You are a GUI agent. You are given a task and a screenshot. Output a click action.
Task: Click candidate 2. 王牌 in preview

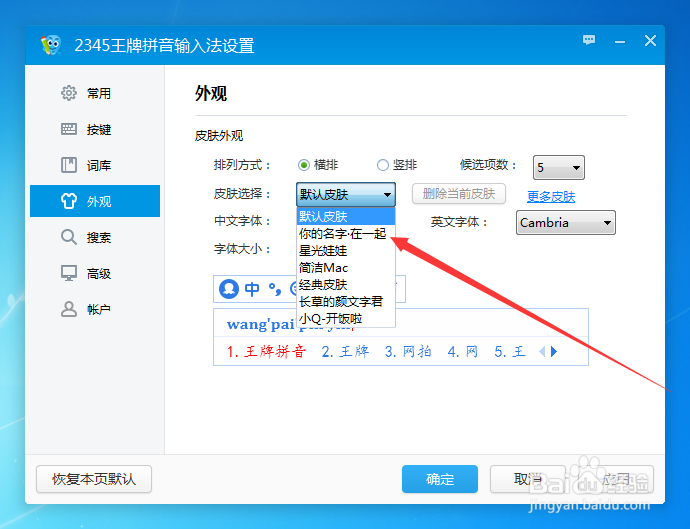[345, 351]
